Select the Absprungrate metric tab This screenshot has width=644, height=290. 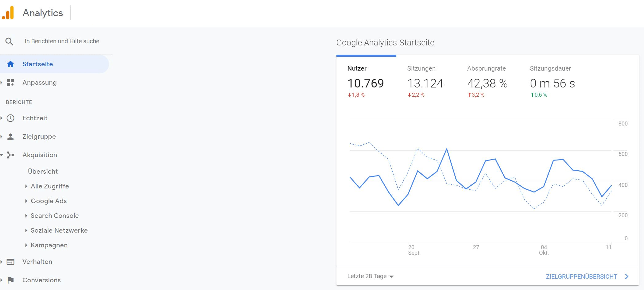pos(487,81)
